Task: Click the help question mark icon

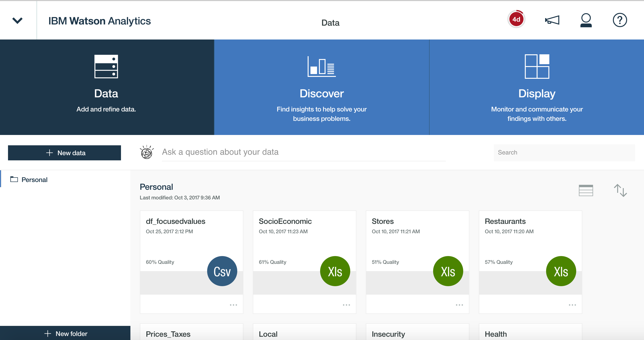Action: pos(620,20)
